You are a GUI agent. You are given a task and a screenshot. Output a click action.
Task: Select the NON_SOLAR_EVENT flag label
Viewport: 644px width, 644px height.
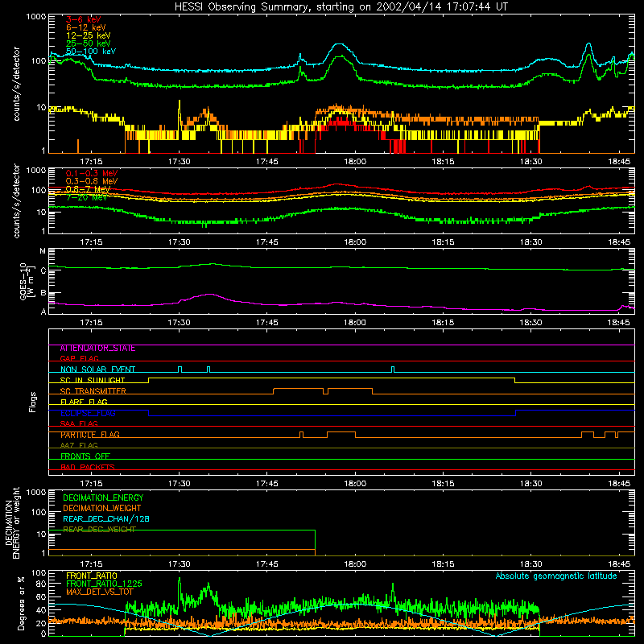[x=97, y=369]
